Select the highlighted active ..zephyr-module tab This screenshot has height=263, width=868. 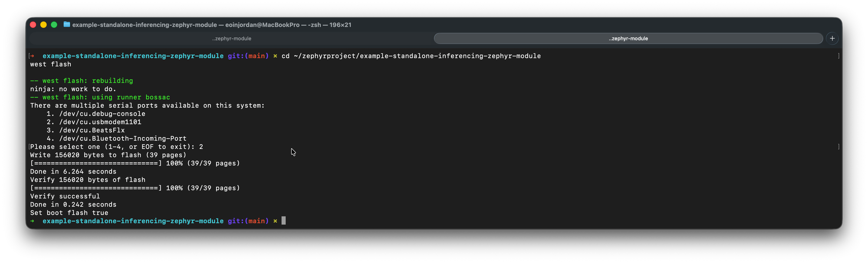coord(628,38)
